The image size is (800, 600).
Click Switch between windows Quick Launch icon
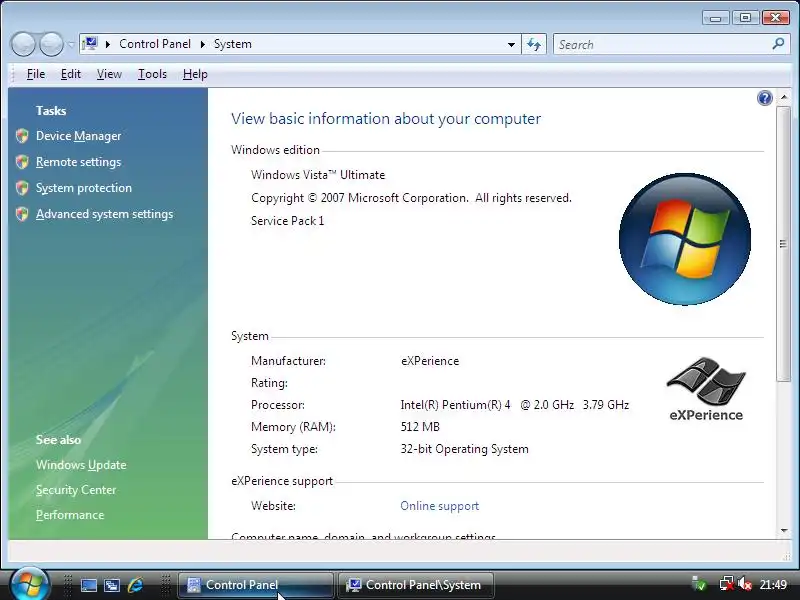tap(112, 585)
